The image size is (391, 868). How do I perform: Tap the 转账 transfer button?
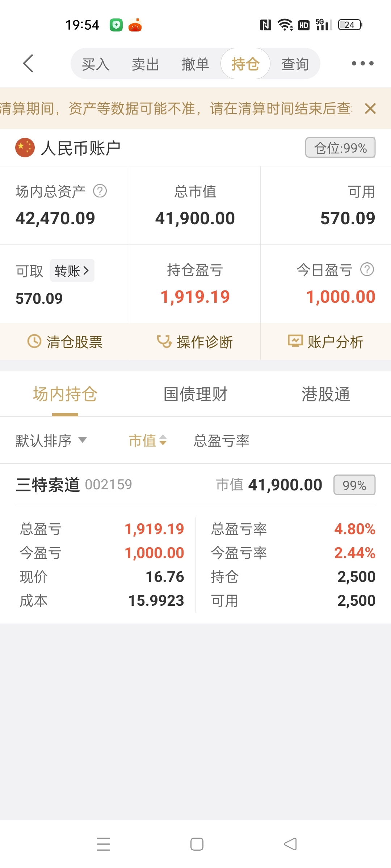pyautogui.click(x=72, y=271)
